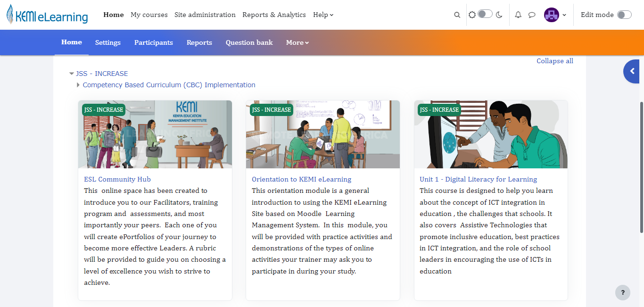644x307 pixels.
Task: Click the 'This orientation module is a general' description
Action: (x=322, y=231)
